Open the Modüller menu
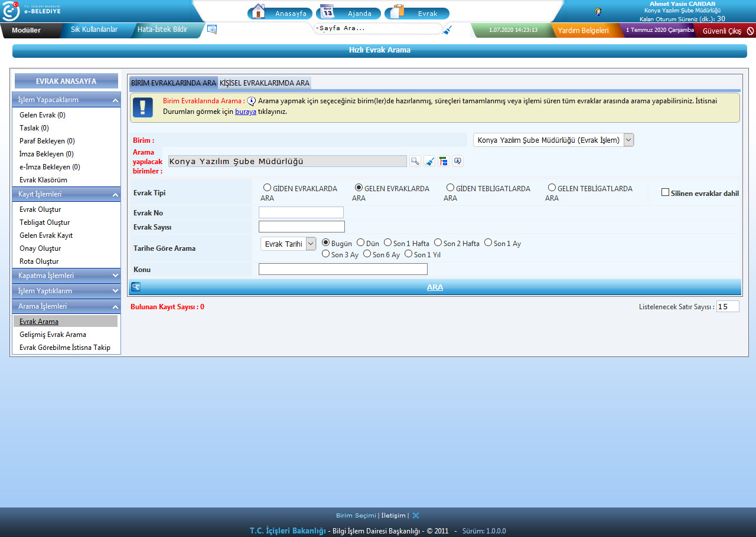The width and height of the screenshot is (756, 537). 27,30
